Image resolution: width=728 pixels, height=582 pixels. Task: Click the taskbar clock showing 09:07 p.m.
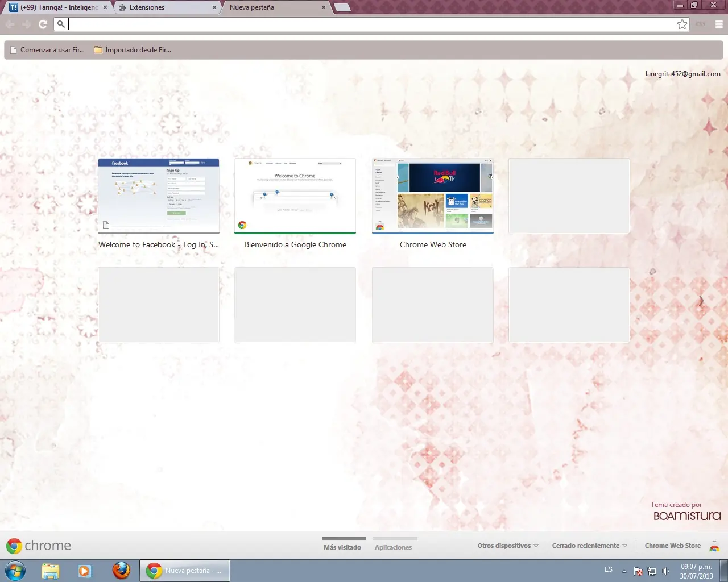pos(696,571)
